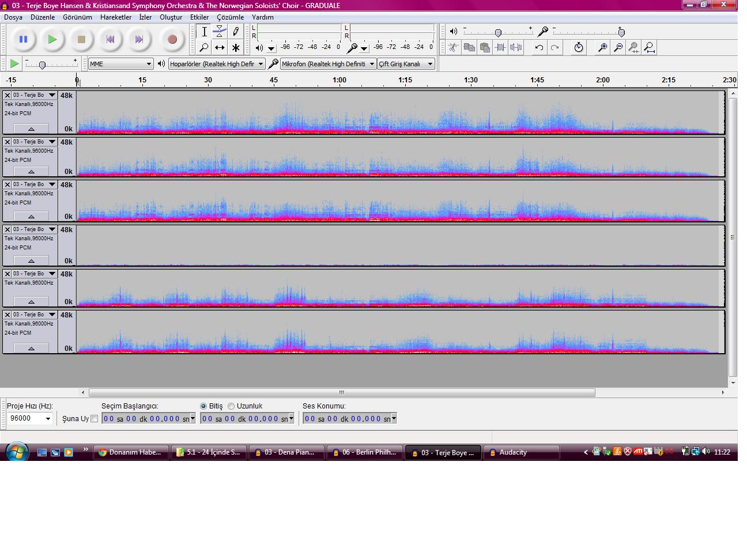Click the Silence audio icon
The width and height of the screenshot is (747, 560).
(516, 47)
